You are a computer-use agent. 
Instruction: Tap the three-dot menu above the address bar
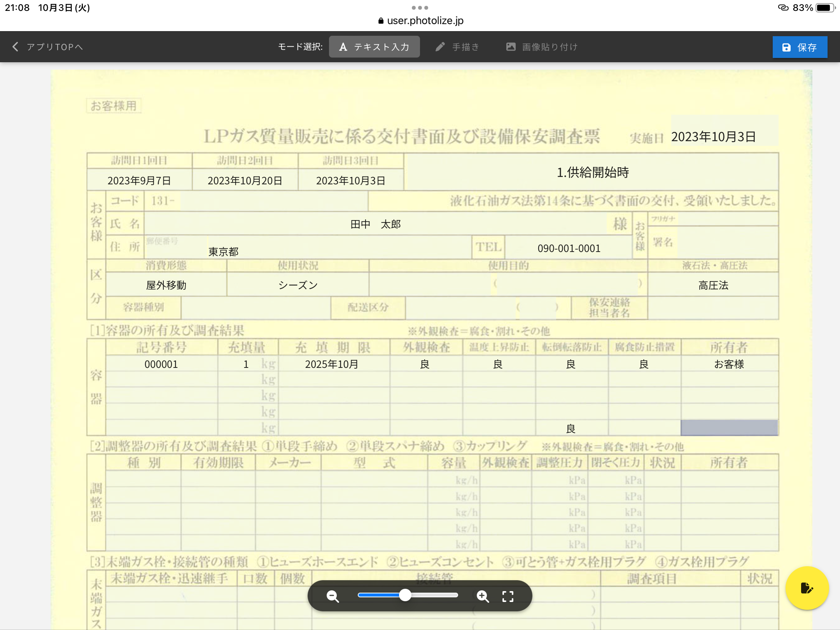click(420, 8)
